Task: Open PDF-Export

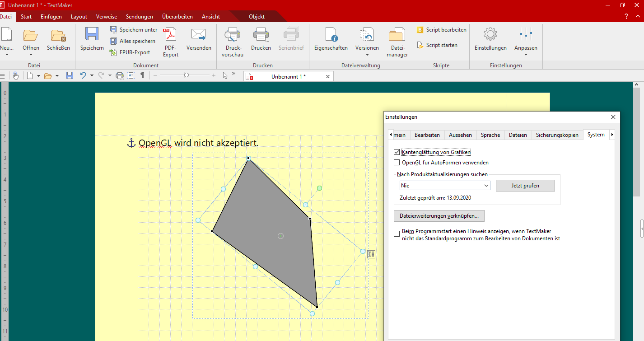Action: coord(171,42)
